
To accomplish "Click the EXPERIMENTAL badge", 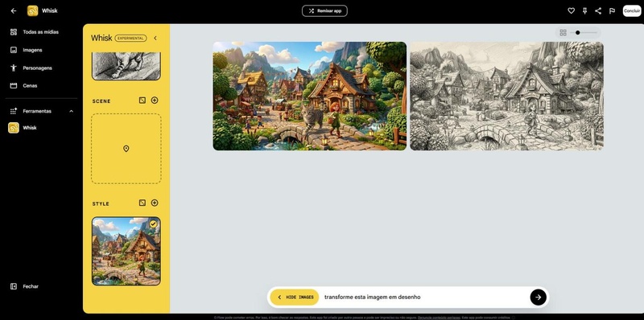I will click(x=130, y=38).
